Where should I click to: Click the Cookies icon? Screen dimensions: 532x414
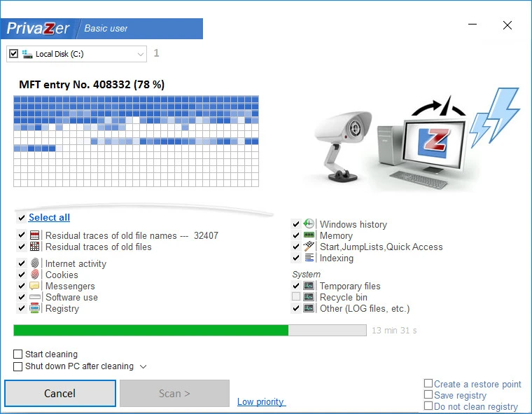pyautogui.click(x=35, y=275)
